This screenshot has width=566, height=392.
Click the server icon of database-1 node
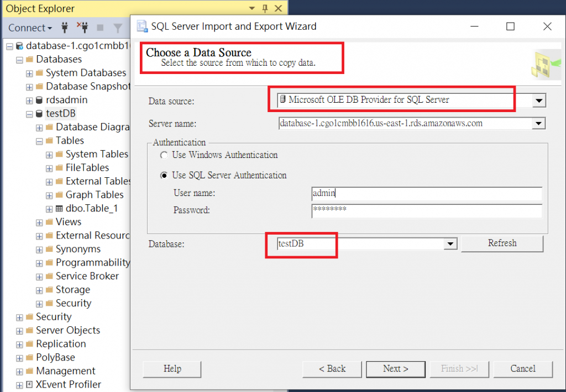(19, 46)
